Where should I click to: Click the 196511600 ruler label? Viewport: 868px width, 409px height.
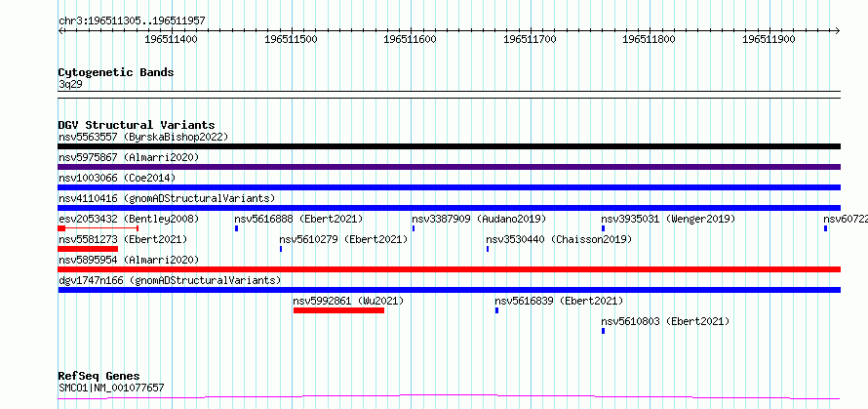coord(410,39)
